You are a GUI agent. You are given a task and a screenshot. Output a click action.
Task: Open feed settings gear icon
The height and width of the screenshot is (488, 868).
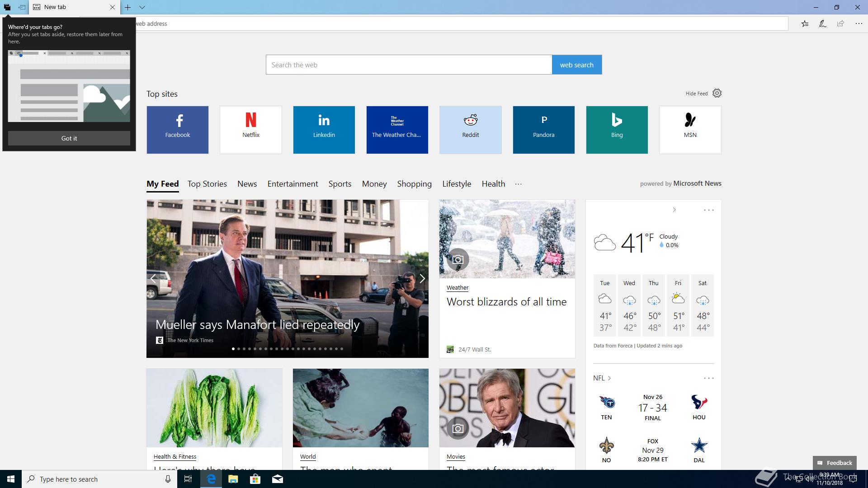tap(717, 93)
